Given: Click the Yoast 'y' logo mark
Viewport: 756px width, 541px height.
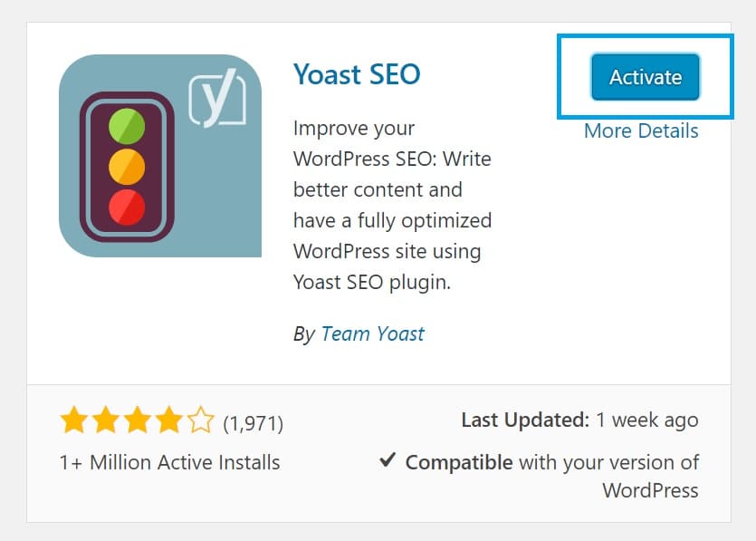Looking at the screenshot, I should (217, 98).
